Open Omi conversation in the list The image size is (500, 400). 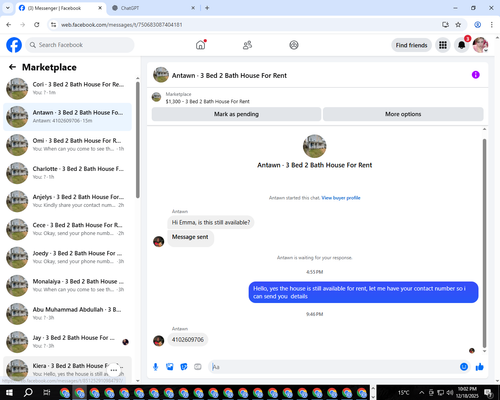click(x=67, y=145)
